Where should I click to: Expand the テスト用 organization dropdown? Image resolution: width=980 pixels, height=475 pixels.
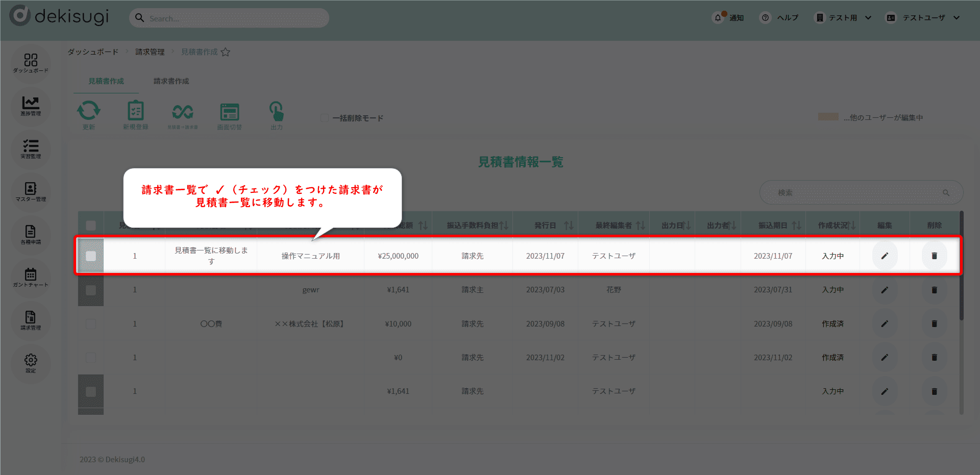843,18
